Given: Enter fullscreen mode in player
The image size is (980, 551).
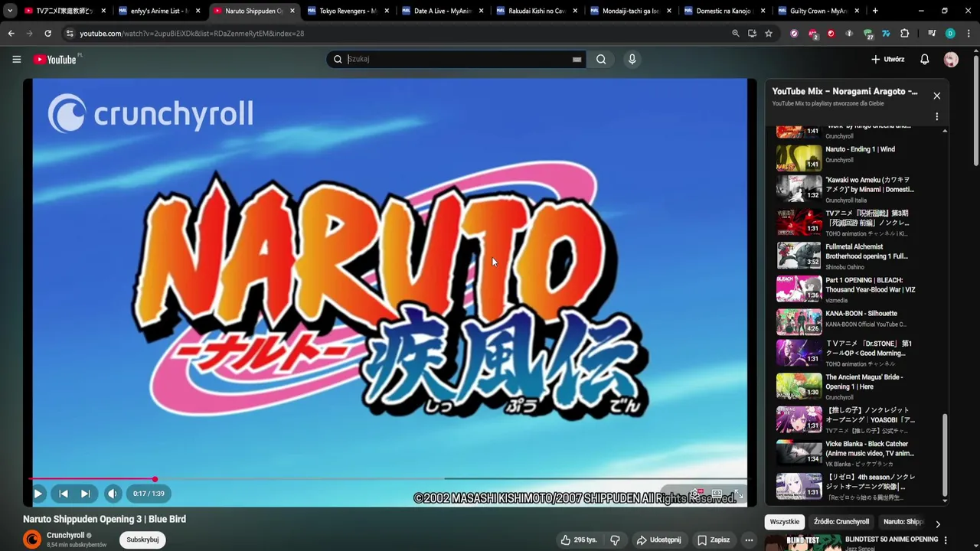Looking at the screenshot, I should click(740, 494).
